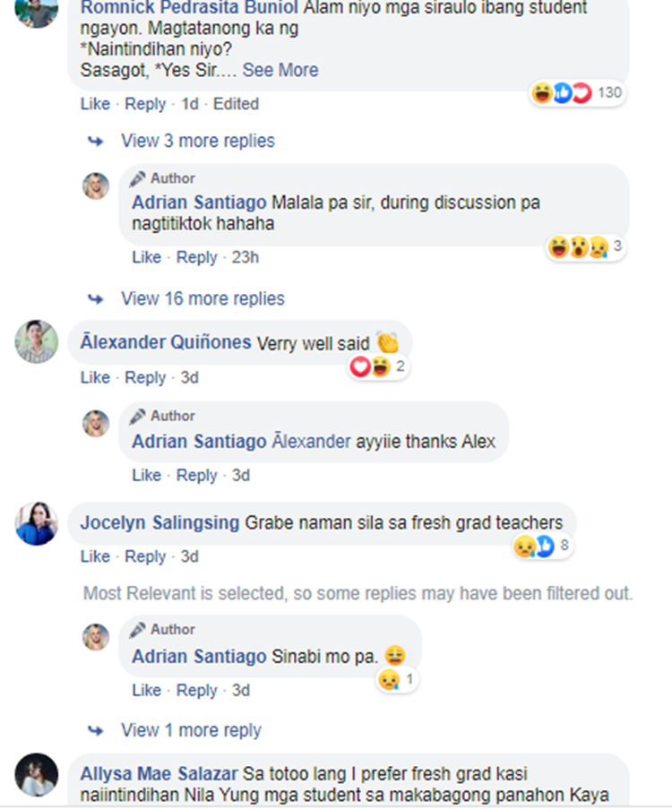Screen dimensions: 672x809
Task: Click reaction emojis on Adrian's nagtitiktok reply
Action: click(x=586, y=246)
